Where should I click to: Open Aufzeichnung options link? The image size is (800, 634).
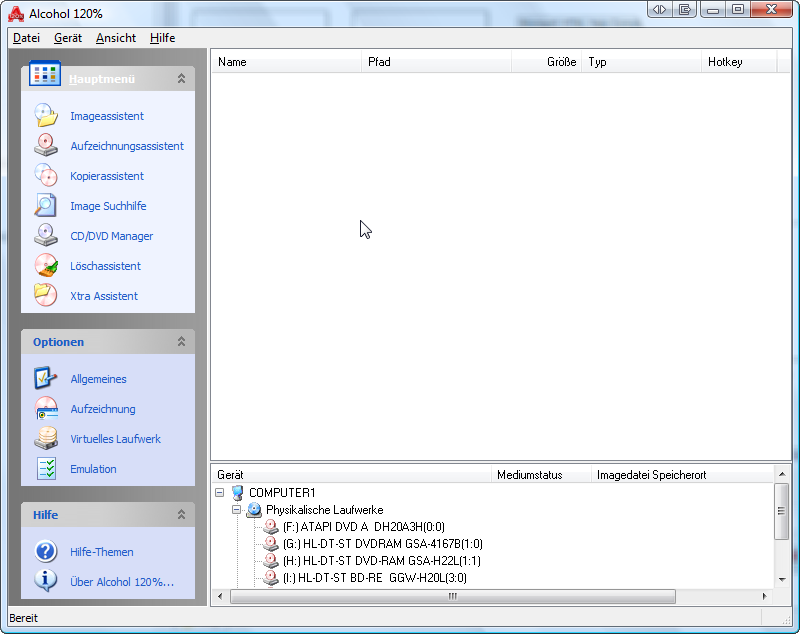tap(103, 409)
